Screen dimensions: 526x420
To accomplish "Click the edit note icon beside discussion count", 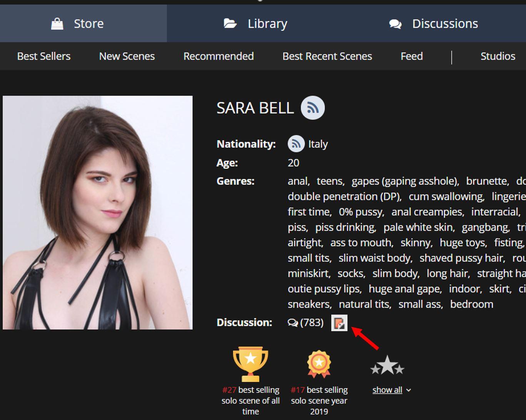I will point(339,323).
